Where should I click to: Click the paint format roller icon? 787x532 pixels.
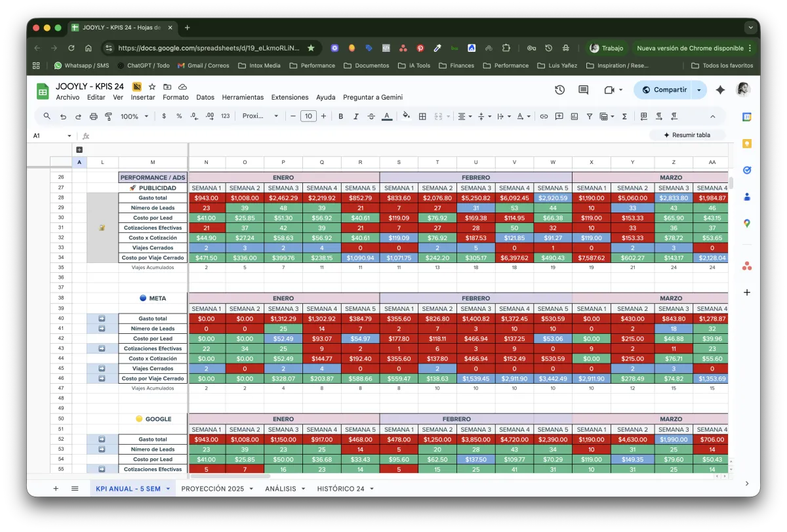(x=108, y=116)
